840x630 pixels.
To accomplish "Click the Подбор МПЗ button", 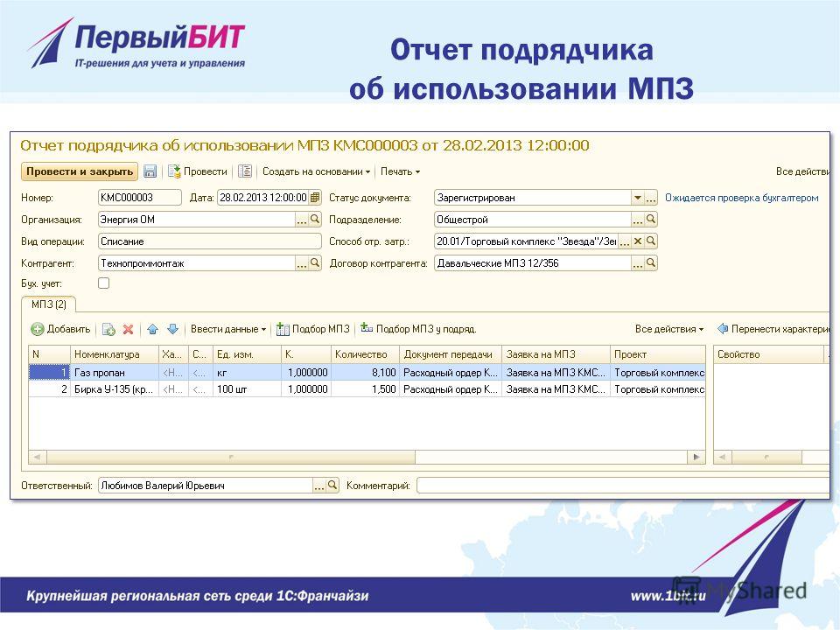I will 313,329.
